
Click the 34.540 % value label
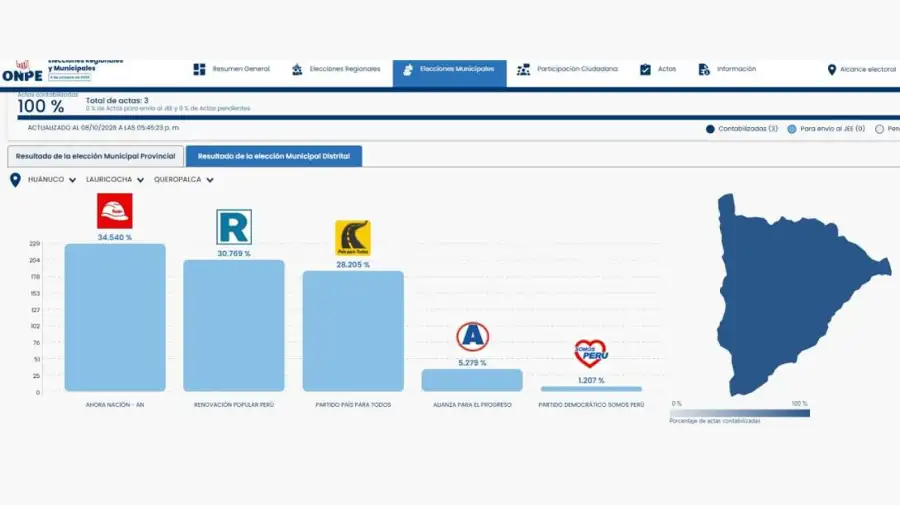115,237
